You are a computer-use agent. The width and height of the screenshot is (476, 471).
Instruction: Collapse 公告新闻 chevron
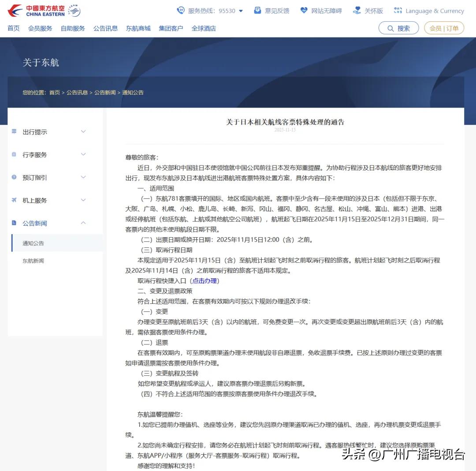[83, 223]
